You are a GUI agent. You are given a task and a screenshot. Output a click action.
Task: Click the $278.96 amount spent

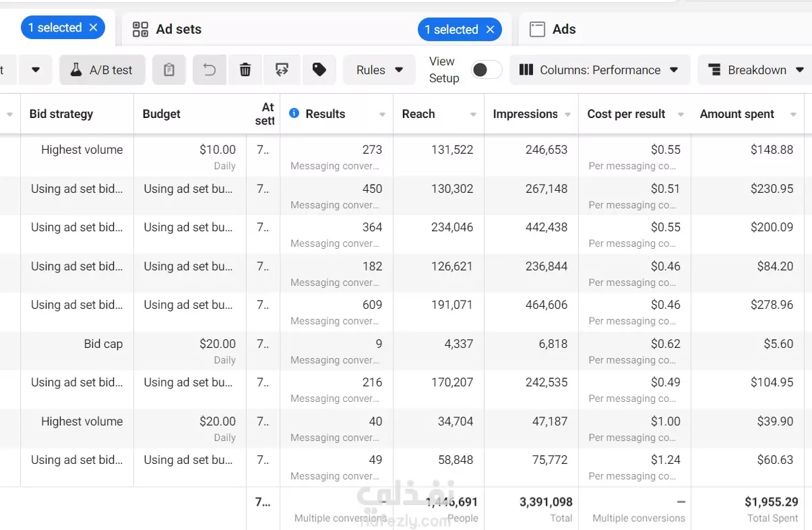point(772,305)
